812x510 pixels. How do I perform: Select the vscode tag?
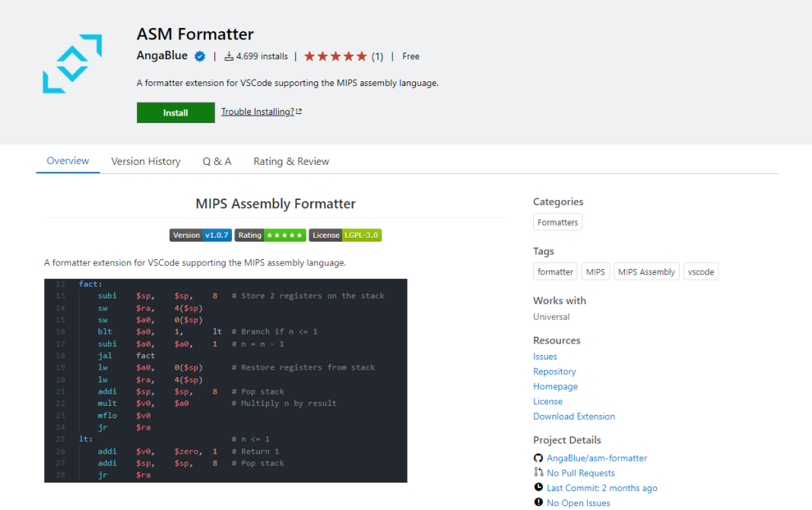[x=700, y=271]
